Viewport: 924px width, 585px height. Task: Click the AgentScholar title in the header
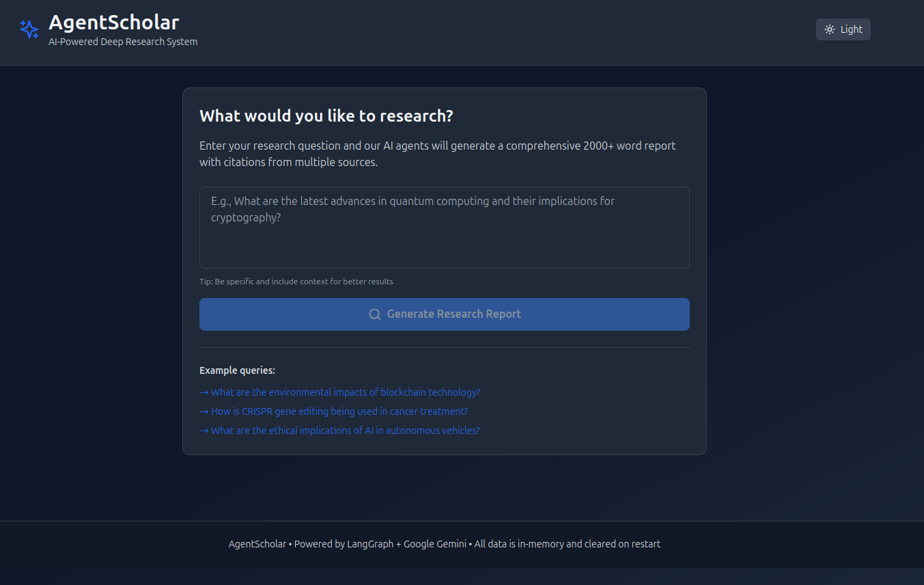pos(114,23)
